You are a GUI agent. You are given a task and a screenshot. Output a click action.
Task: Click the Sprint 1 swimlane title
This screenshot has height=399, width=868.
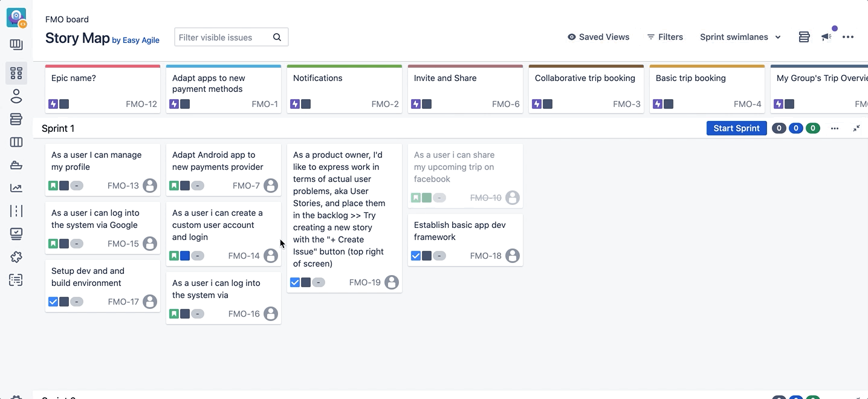pos(58,128)
